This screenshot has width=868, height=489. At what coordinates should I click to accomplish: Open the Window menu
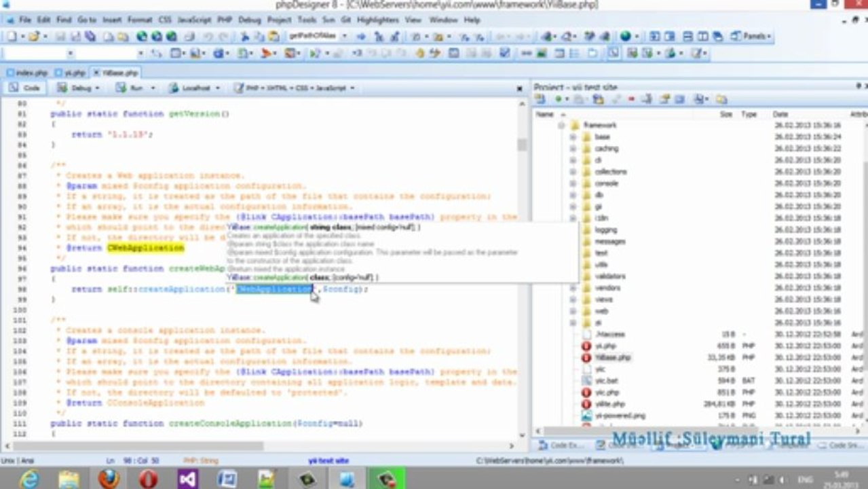[443, 20]
